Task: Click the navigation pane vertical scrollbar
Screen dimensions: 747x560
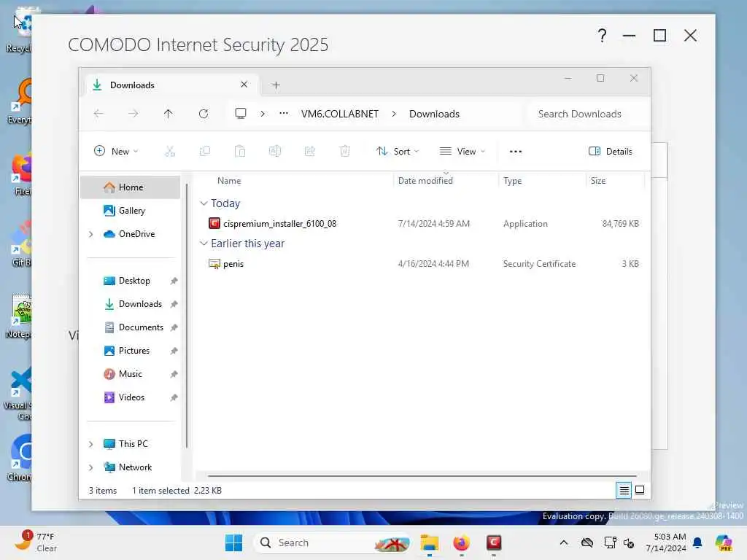Action: click(187, 315)
